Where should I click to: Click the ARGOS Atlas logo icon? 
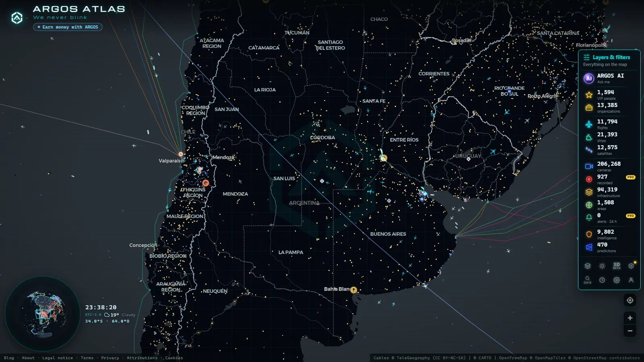[17, 18]
